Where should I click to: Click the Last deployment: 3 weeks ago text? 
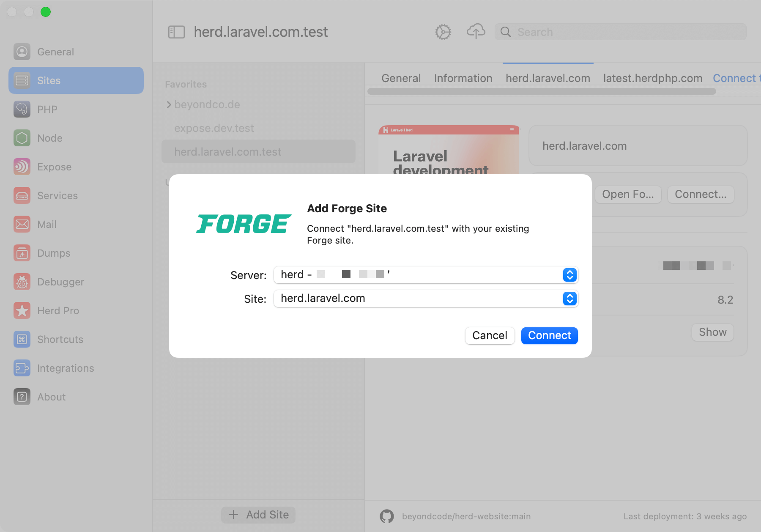pyautogui.click(x=685, y=516)
